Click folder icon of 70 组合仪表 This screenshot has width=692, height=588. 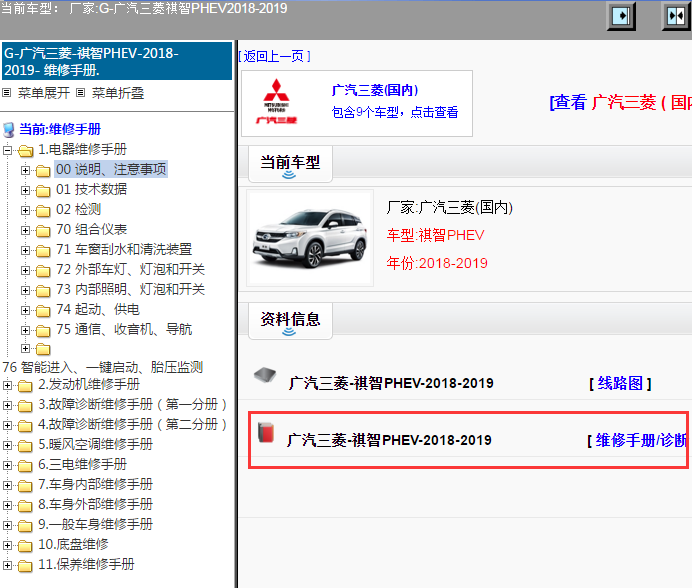[x=43, y=230]
